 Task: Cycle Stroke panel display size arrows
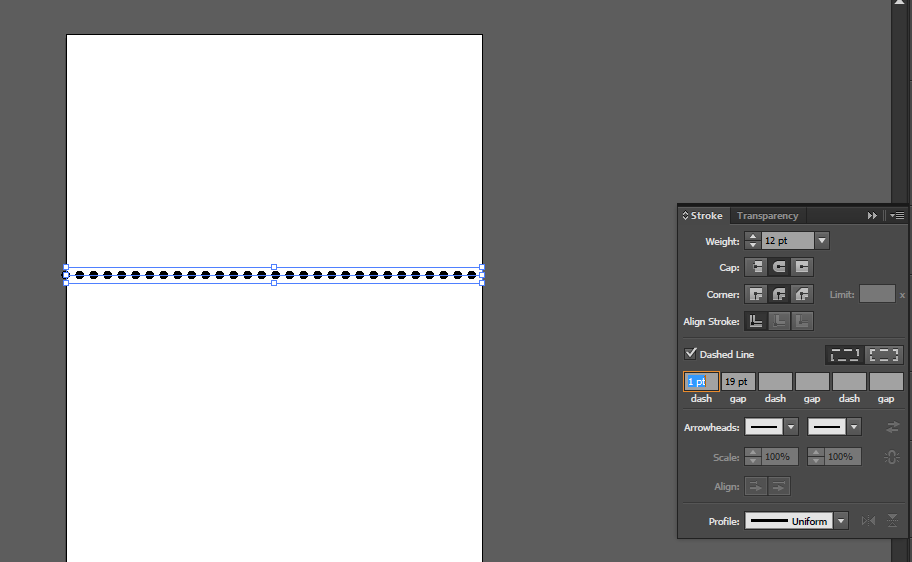(685, 216)
